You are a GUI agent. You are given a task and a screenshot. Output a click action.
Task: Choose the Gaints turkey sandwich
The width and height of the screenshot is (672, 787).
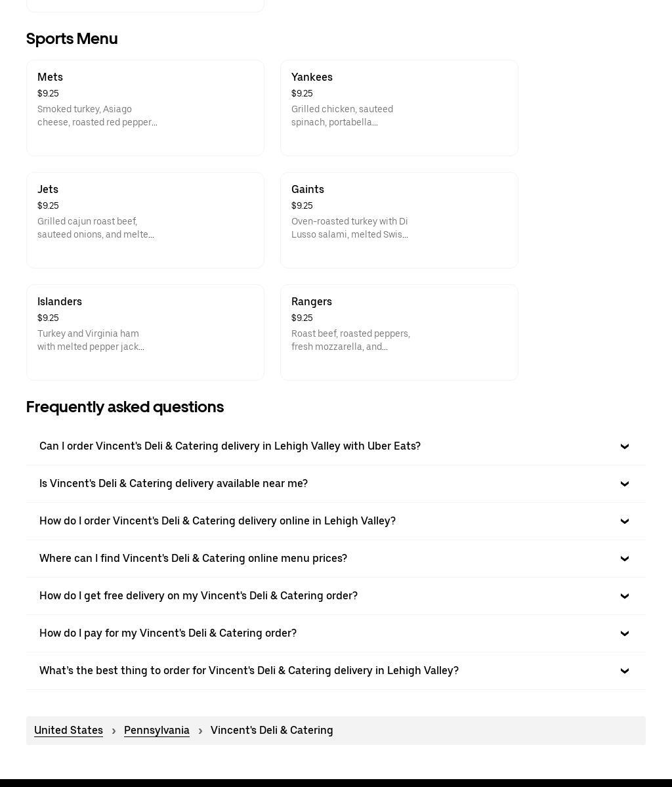coord(399,220)
